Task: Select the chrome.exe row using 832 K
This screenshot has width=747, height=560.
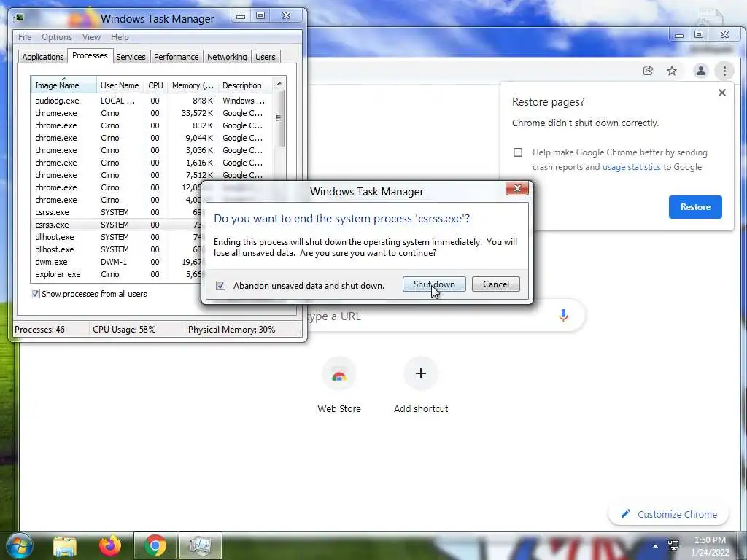Action: (x=152, y=125)
